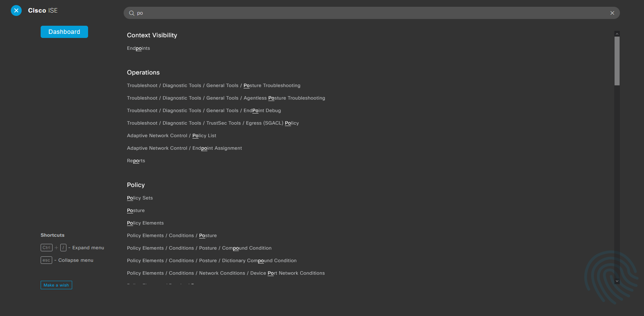Open Posture / Compound Condition

pos(199,248)
